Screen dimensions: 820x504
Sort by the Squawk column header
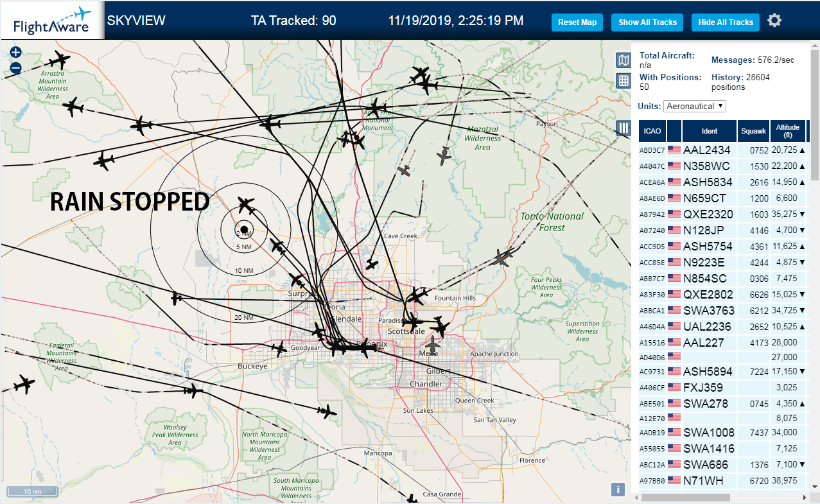coord(753,131)
